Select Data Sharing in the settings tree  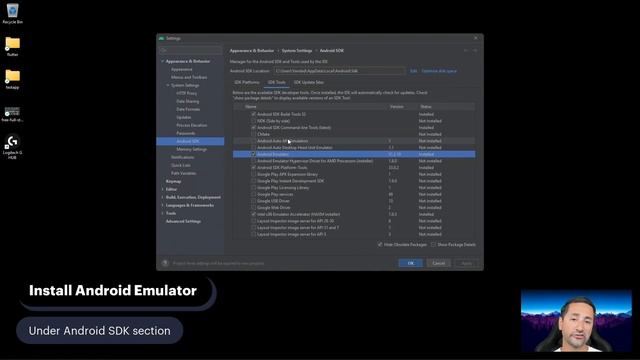(x=188, y=101)
